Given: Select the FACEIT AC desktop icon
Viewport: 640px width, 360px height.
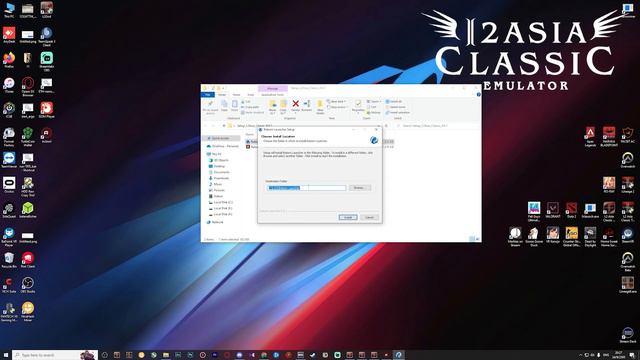Looking at the screenshot, I should [628, 135].
